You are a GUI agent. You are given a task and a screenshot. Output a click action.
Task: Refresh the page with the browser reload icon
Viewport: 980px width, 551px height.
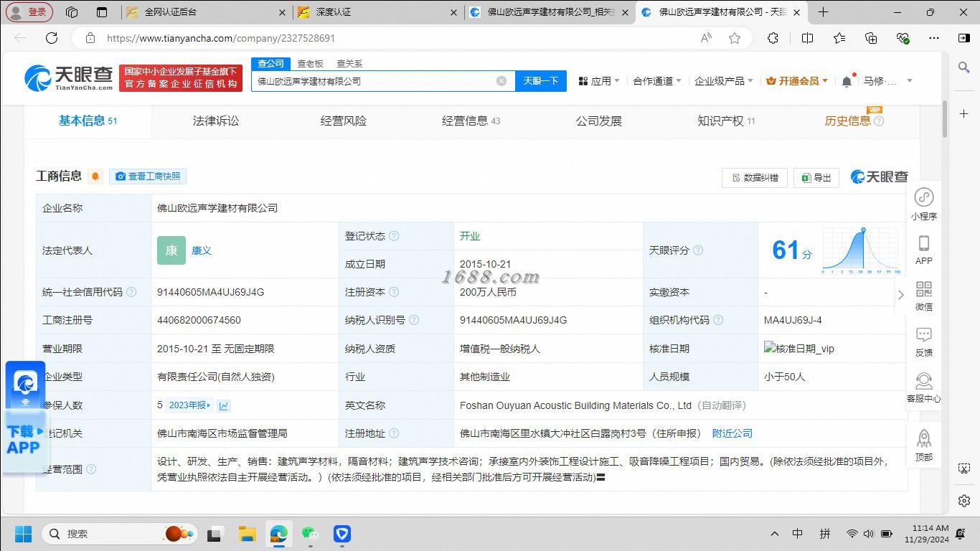click(51, 38)
